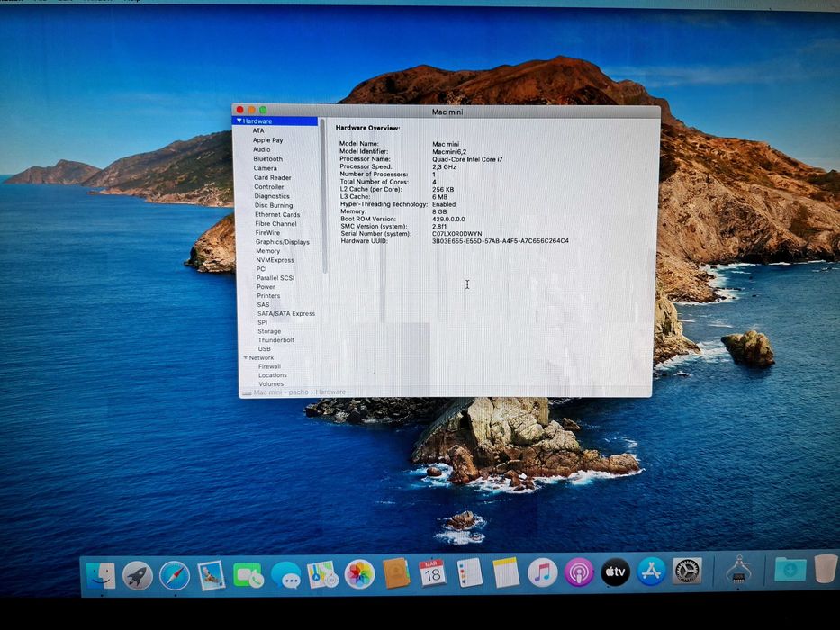Screen dimensions: 840x630
Task: Select Volumes under Network
Action: (271, 383)
